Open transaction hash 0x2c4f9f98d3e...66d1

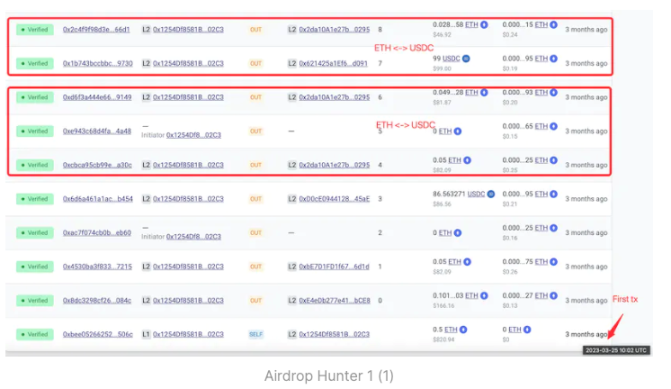pos(96,30)
